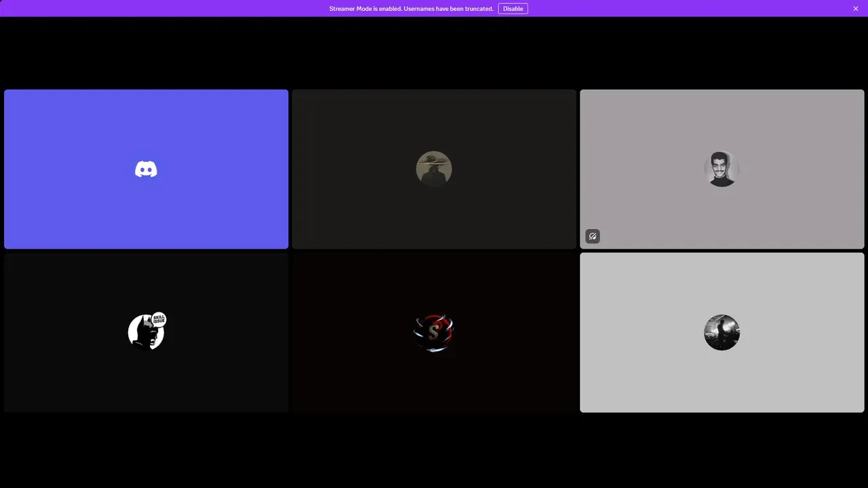
Task: Select the dark landscape figure avatar
Action: tap(722, 332)
